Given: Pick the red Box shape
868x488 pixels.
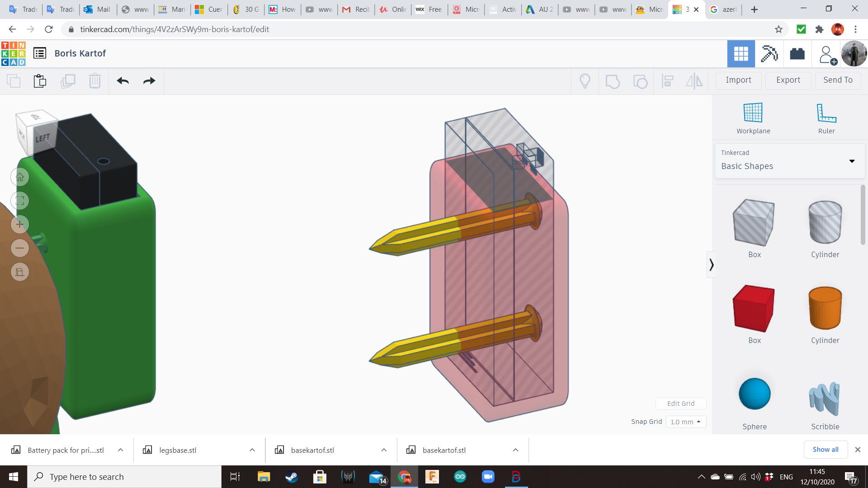Looking at the screenshot, I should [x=754, y=309].
